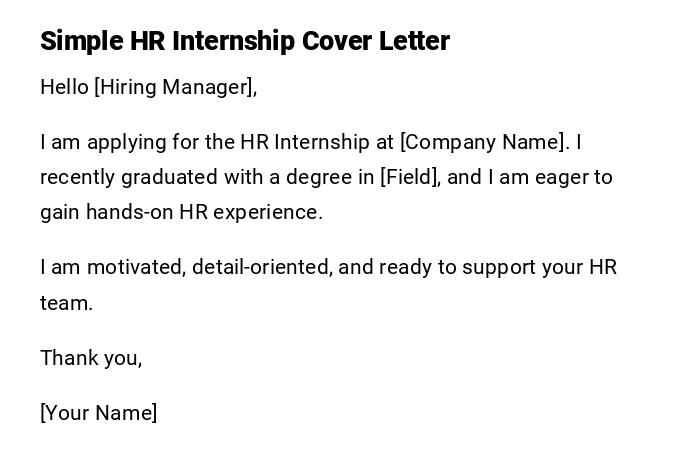
Task: Select the '[Your Name]' signature placeholder
Action: click(99, 413)
